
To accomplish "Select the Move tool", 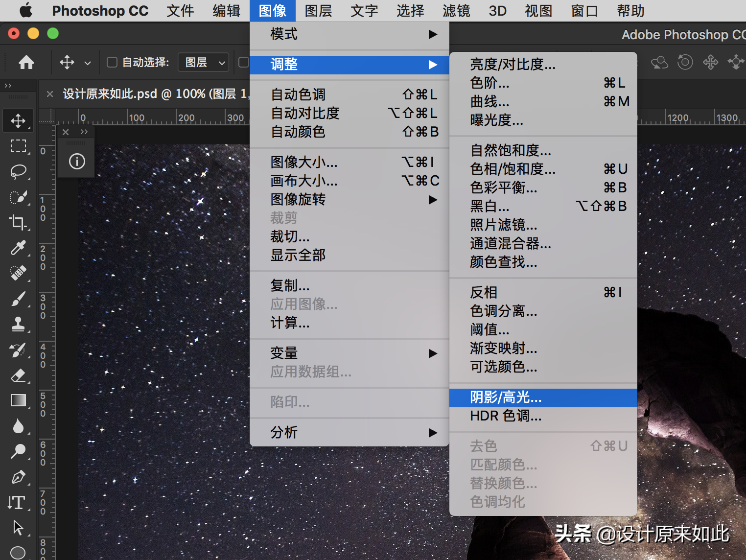I will tap(18, 120).
